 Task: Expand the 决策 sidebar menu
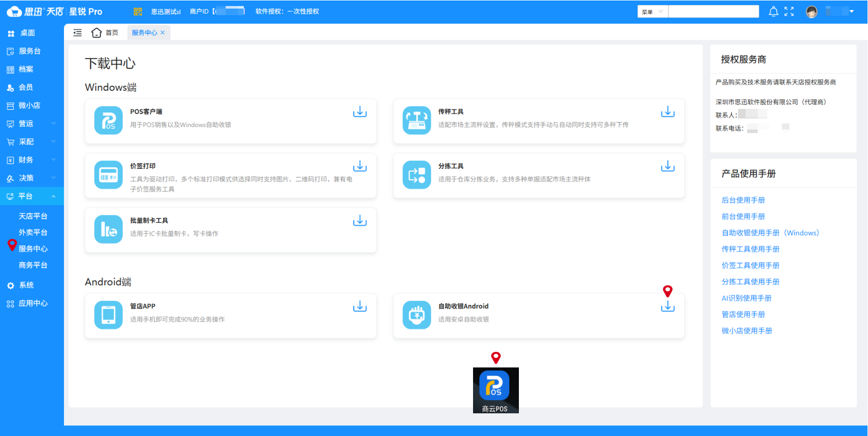32,178
